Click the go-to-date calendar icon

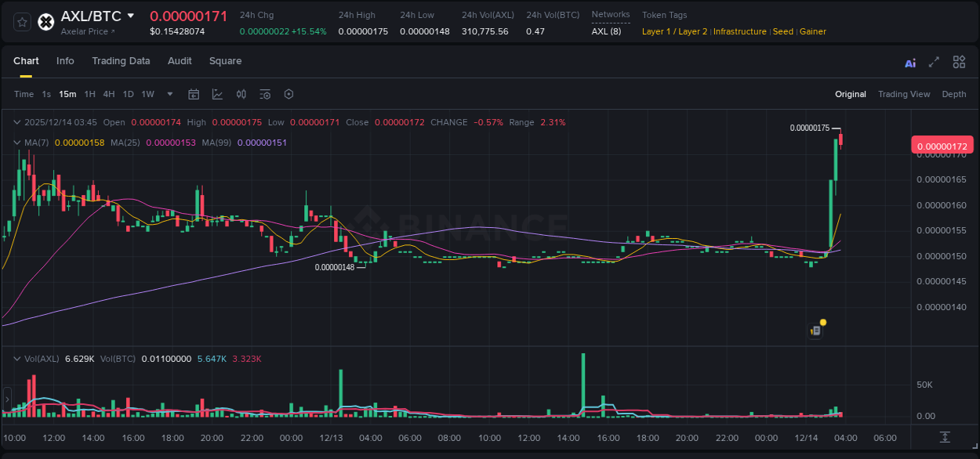pyautogui.click(x=194, y=94)
